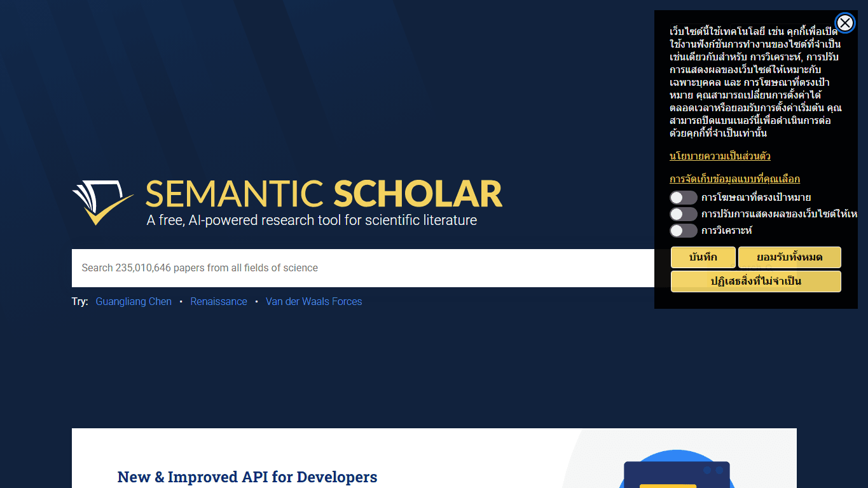
Task: Try the Van der Waals Forces search
Action: (313, 301)
